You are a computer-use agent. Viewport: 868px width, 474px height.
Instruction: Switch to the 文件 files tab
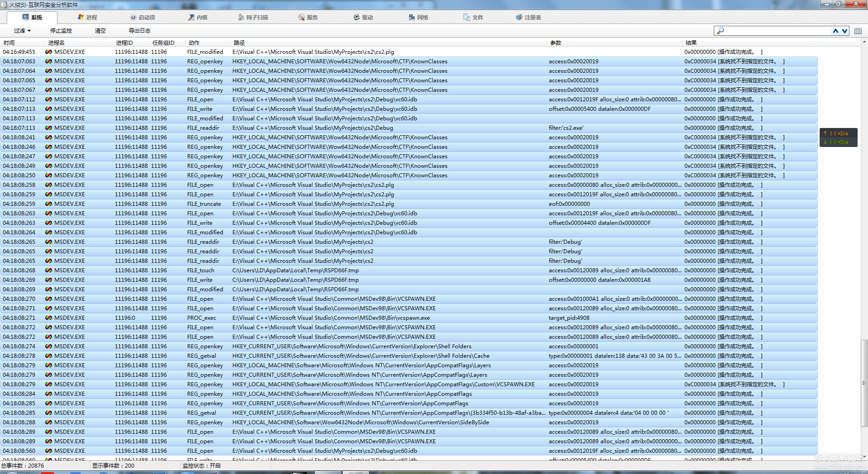coord(474,17)
